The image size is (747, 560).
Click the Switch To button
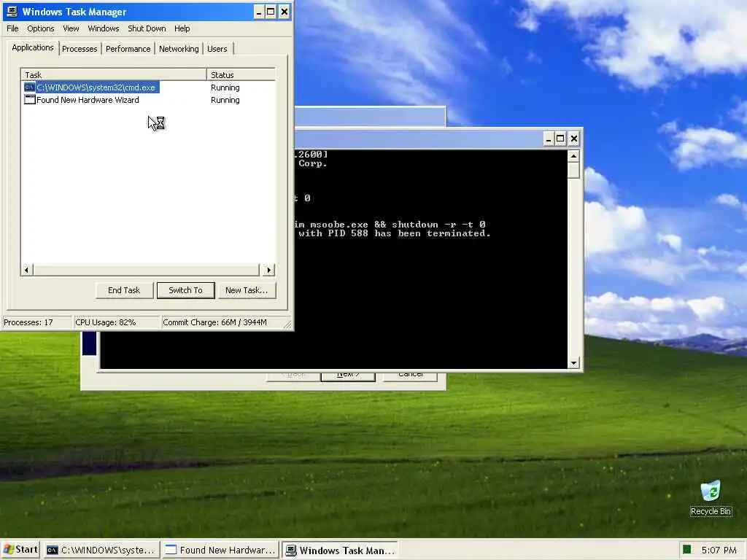(186, 290)
